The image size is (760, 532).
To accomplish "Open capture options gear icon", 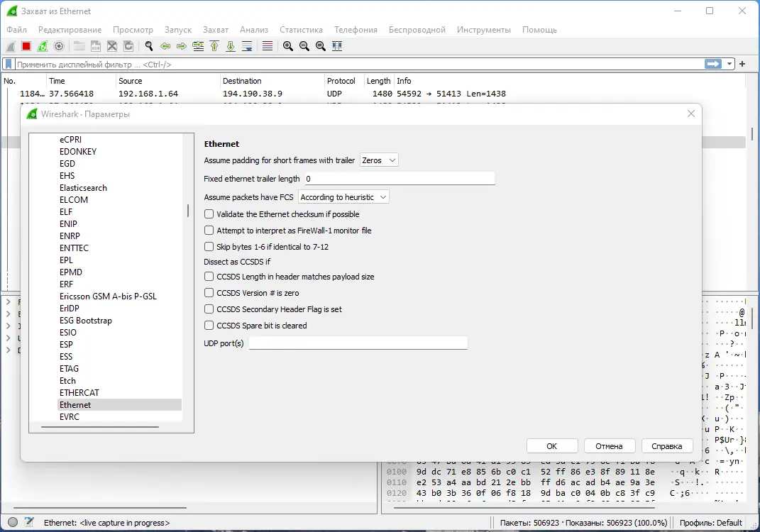I will 59,46.
